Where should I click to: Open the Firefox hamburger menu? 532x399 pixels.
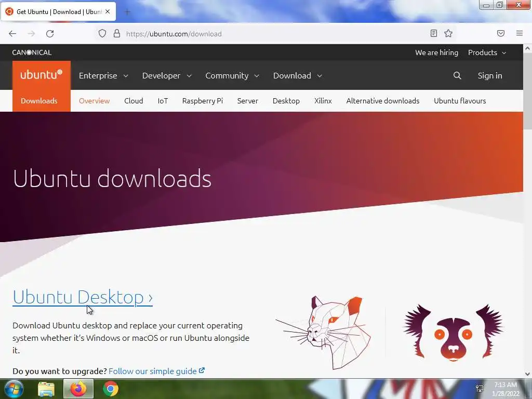520,33
